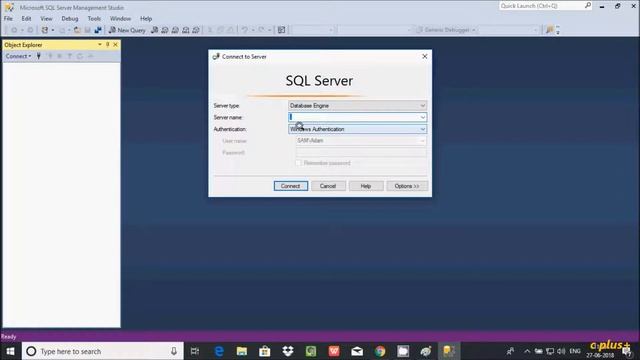Viewport: 640px width, 360px height.
Task: Toggle the Object Explorer auto-hide pin
Action: click(108, 44)
